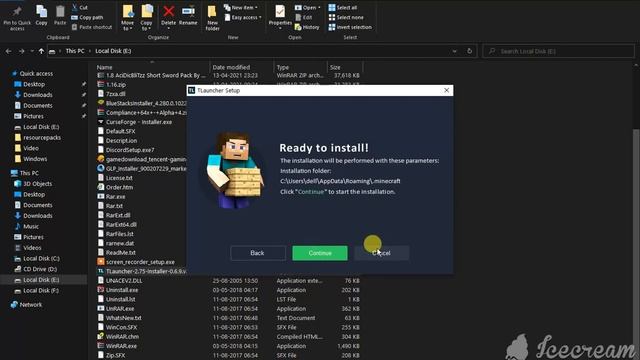This screenshot has width=640, height=360.
Task: Select the License.txt file
Action: tap(119, 178)
